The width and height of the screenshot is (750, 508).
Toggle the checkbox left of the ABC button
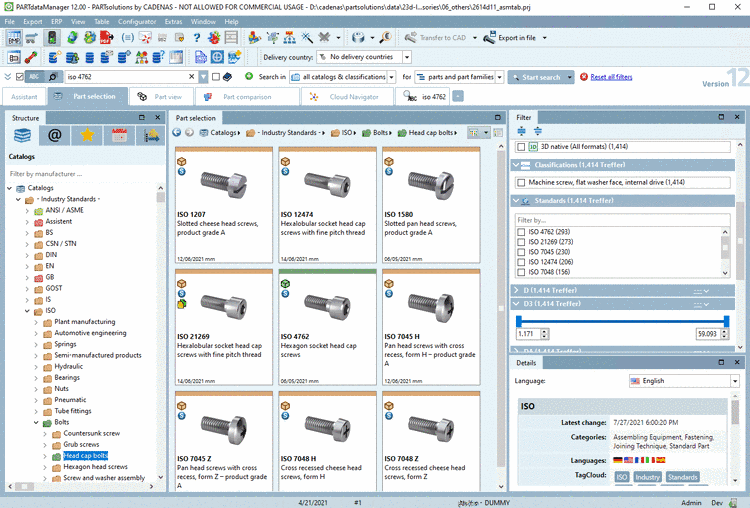(20, 77)
